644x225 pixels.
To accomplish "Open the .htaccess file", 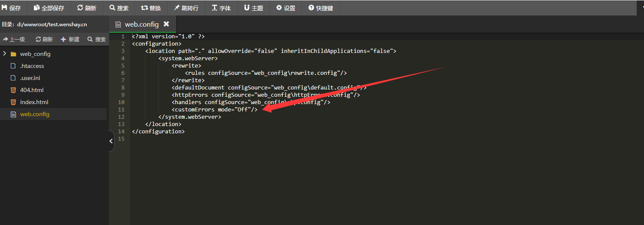I will 32,66.
